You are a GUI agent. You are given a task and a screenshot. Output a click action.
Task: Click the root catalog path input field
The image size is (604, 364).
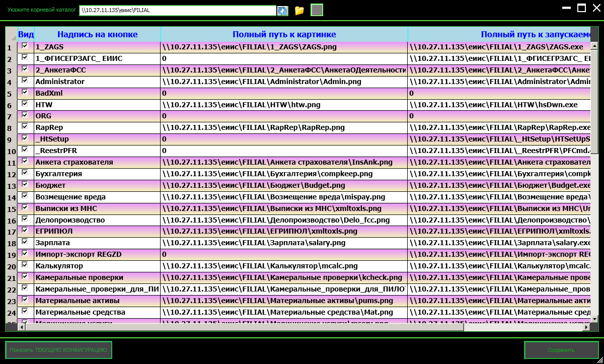pyautogui.click(x=177, y=11)
